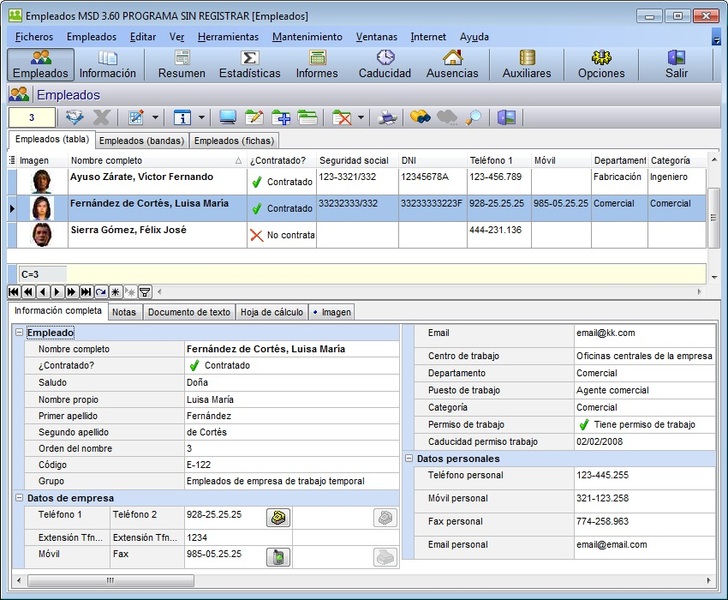Click the printer icon
The height and width of the screenshot is (600, 728).
[387, 117]
